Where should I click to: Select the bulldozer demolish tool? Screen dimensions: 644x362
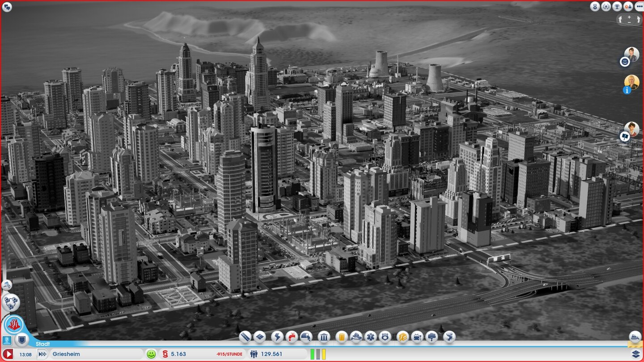635,337
